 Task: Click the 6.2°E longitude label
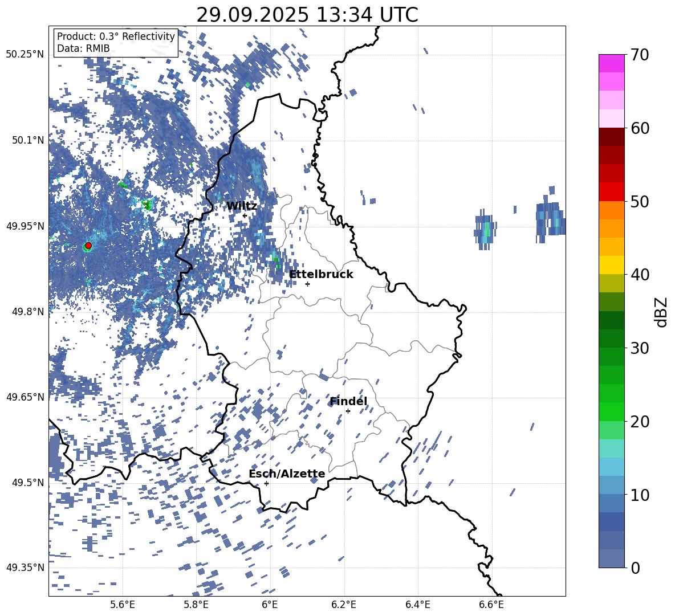tap(344, 605)
